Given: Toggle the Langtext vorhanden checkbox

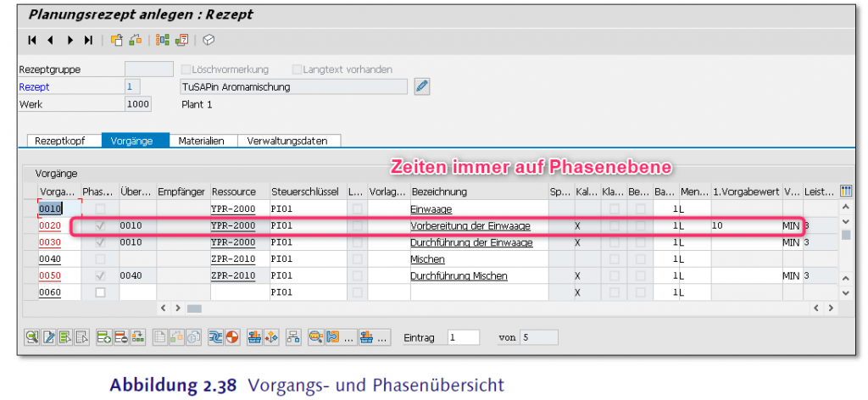Looking at the screenshot, I should point(297,69).
